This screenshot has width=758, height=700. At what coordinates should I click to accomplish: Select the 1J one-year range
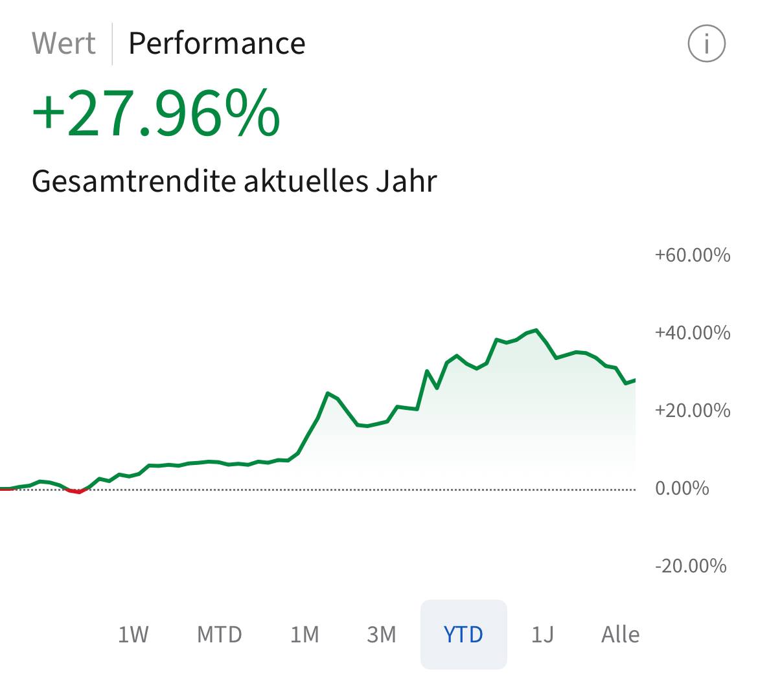(x=542, y=634)
